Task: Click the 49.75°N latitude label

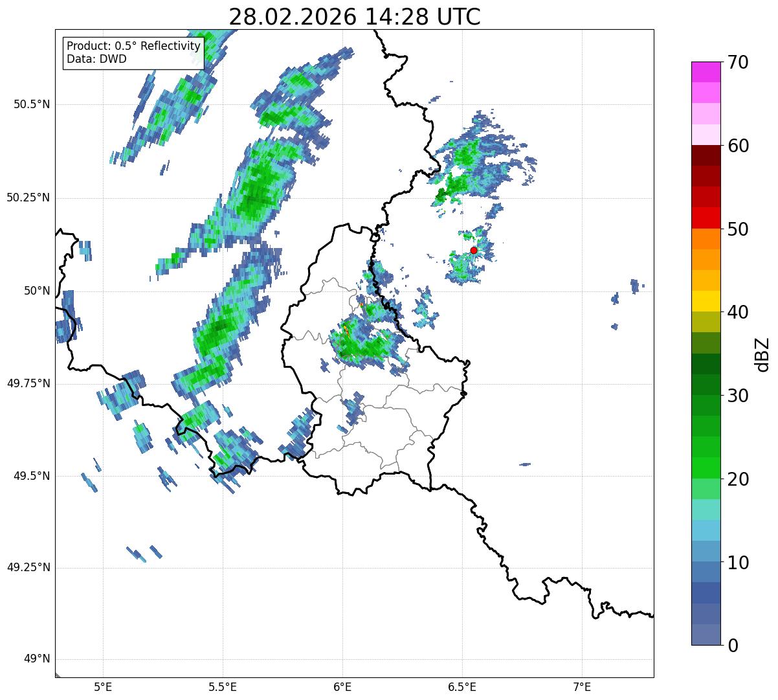Action: [28, 383]
